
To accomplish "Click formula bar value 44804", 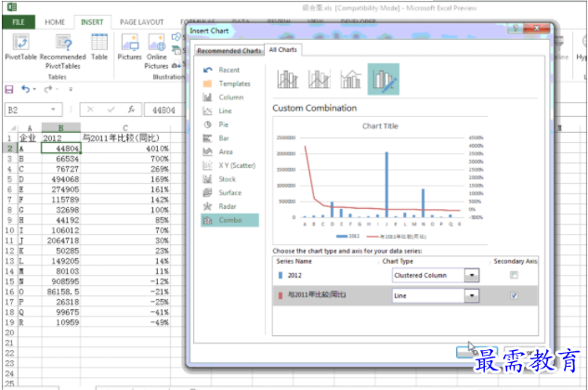I will [x=163, y=110].
